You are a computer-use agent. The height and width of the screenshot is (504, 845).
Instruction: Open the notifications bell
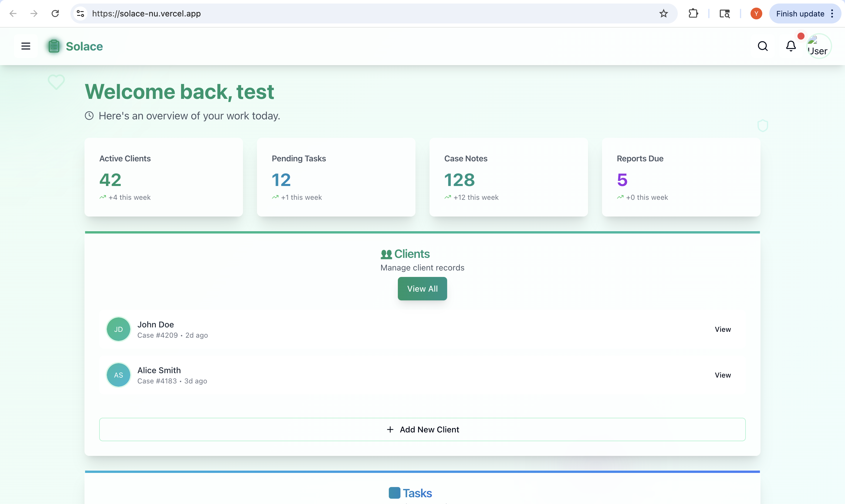[x=791, y=46]
